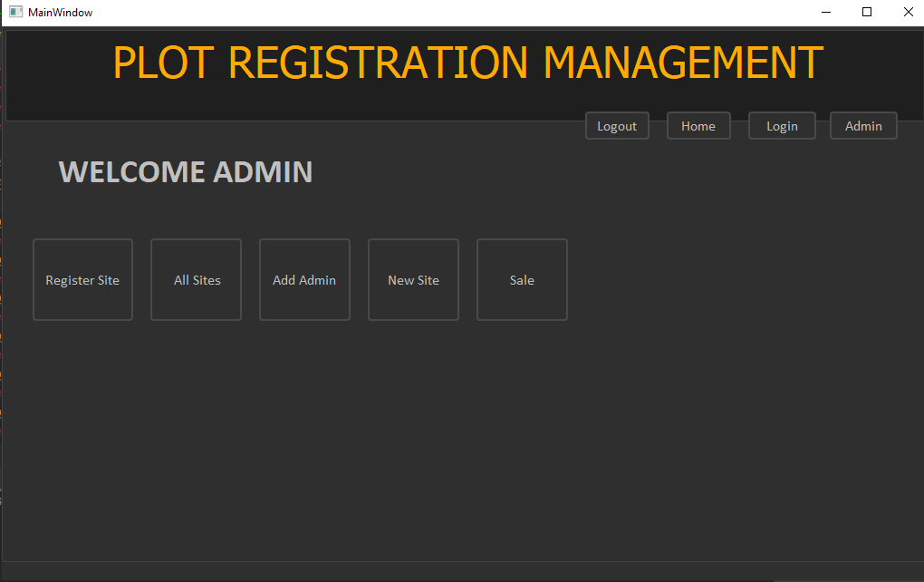
Task: Click the dark footer strip at bottom
Action: [x=462, y=573]
